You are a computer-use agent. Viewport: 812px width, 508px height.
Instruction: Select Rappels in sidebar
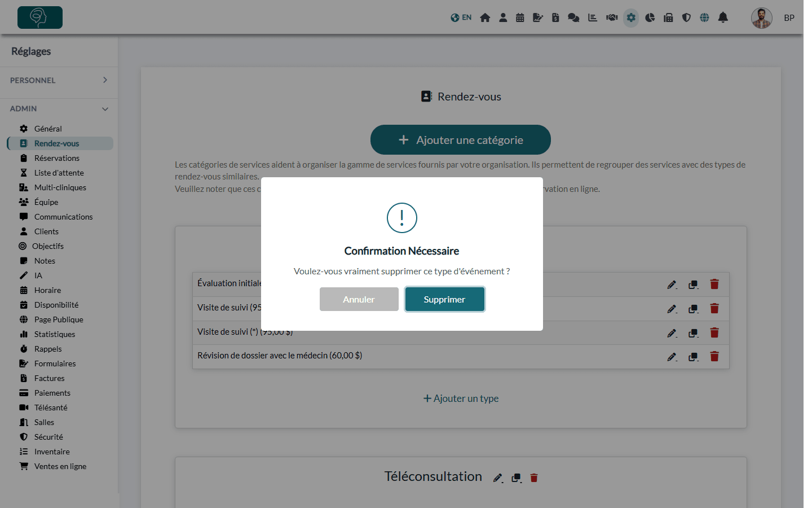(48, 349)
